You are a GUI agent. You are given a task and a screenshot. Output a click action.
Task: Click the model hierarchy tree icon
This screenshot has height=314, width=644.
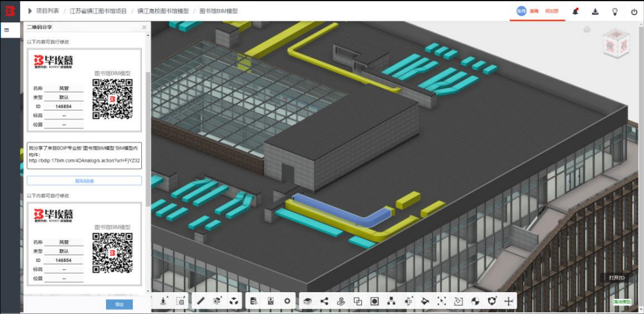click(391, 301)
